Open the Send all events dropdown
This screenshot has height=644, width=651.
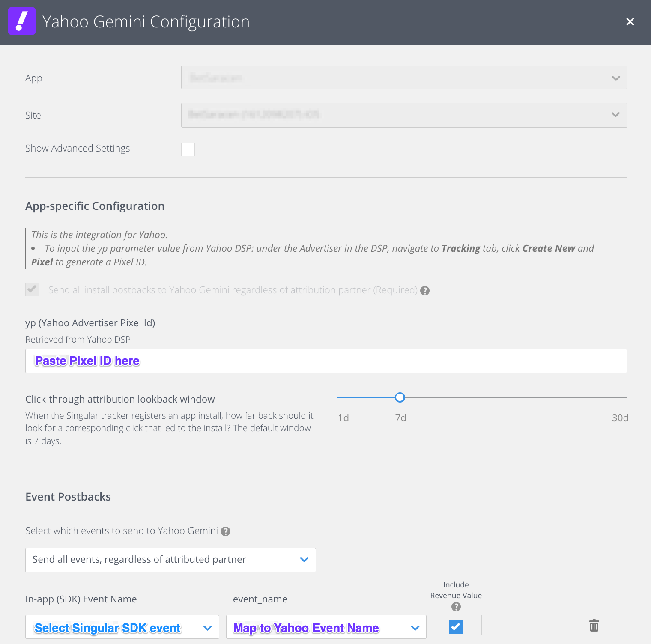[x=170, y=560]
